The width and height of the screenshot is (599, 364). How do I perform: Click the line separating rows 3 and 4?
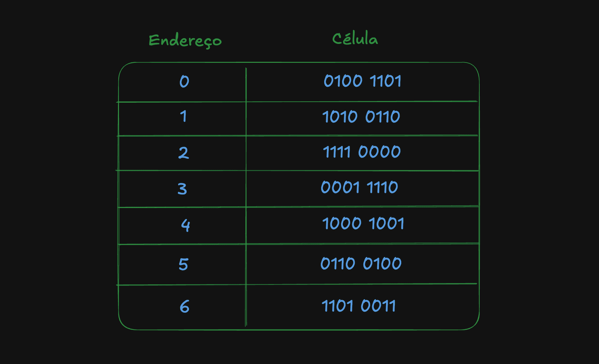click(298, 207)
